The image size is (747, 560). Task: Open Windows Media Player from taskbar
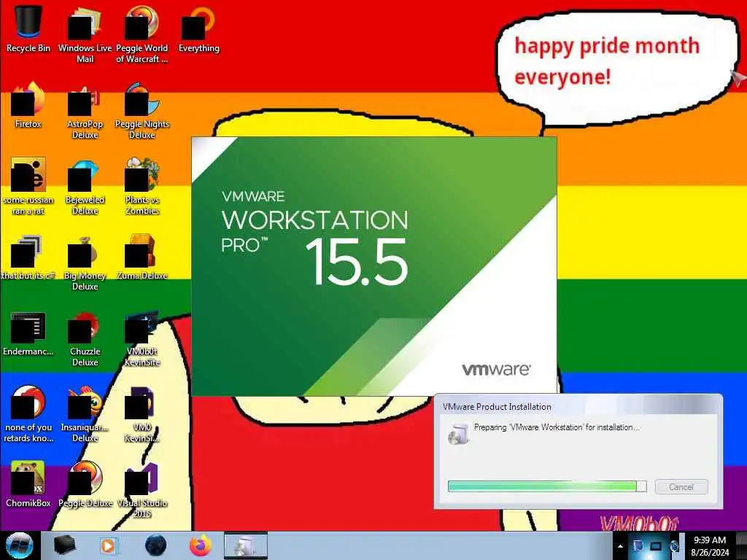point(108,545)
